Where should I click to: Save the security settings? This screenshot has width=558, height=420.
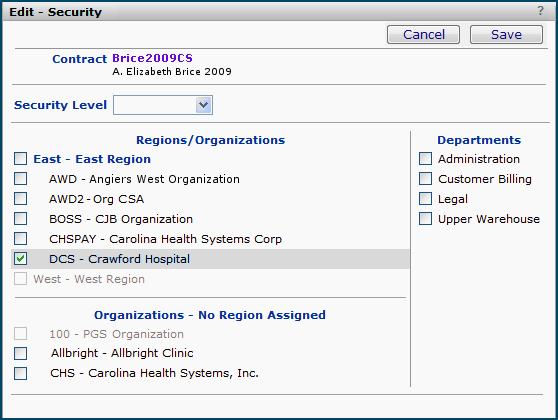pos(506,35)
